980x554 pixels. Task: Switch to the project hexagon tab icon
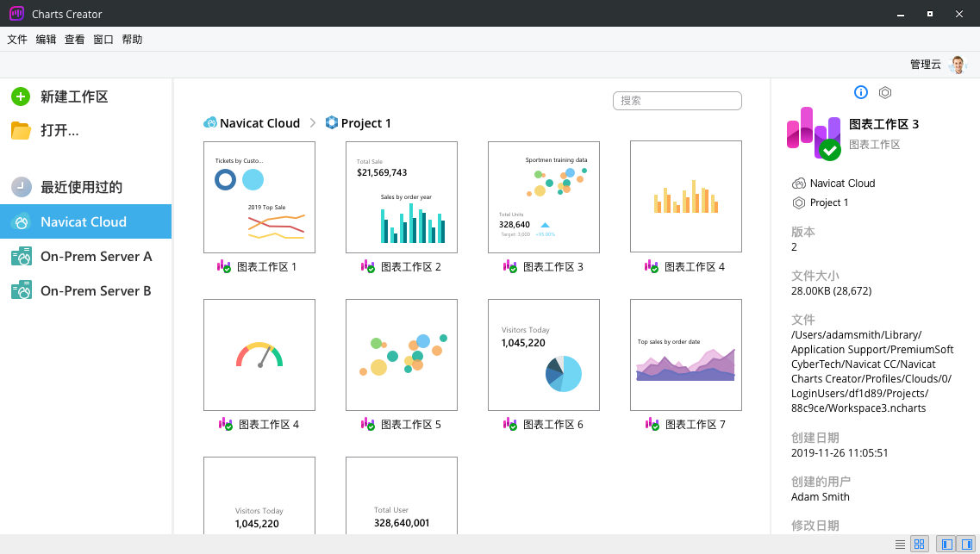(885, 92)
